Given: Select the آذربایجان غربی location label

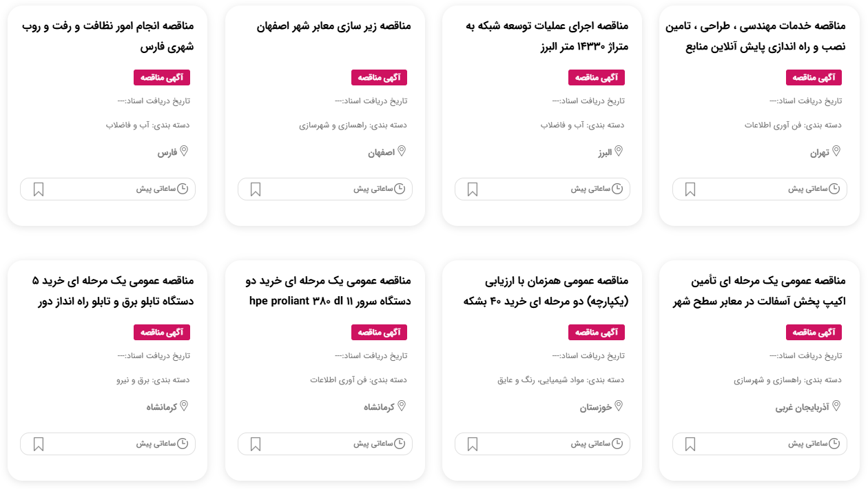Looking at the screenshot, I should click(803, 408).
